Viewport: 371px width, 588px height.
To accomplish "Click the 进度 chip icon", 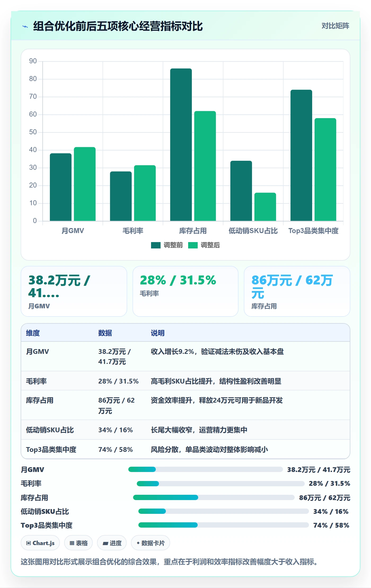I will pos(105,543).
